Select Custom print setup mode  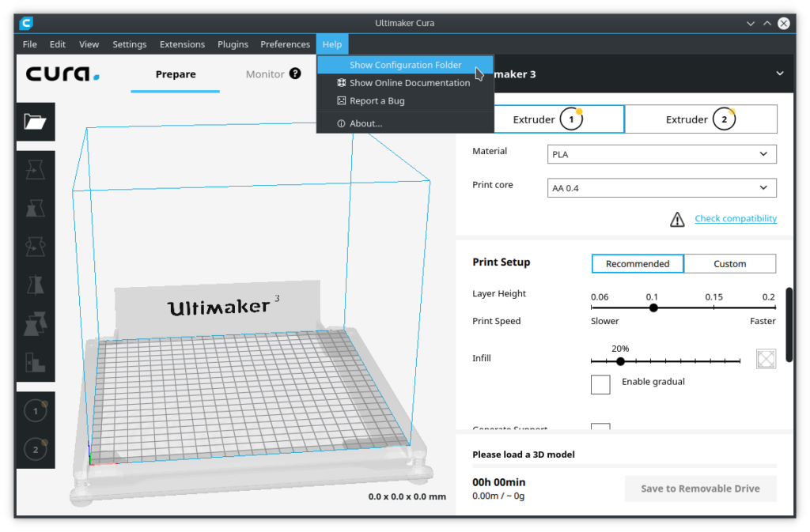[x=730, y=264]
